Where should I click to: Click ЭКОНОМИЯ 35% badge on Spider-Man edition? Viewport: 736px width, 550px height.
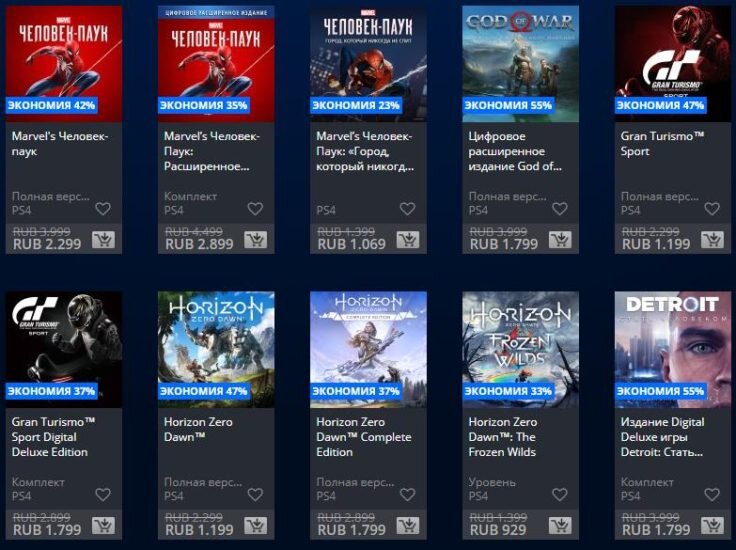204,105
